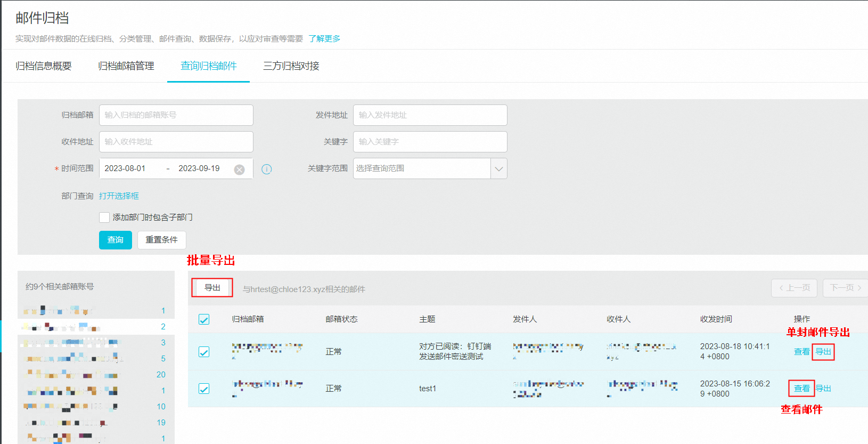This screenshot has width=868, height=444.
Task: Click the batch 导出 button above the table
Action: tap(212, 288)
